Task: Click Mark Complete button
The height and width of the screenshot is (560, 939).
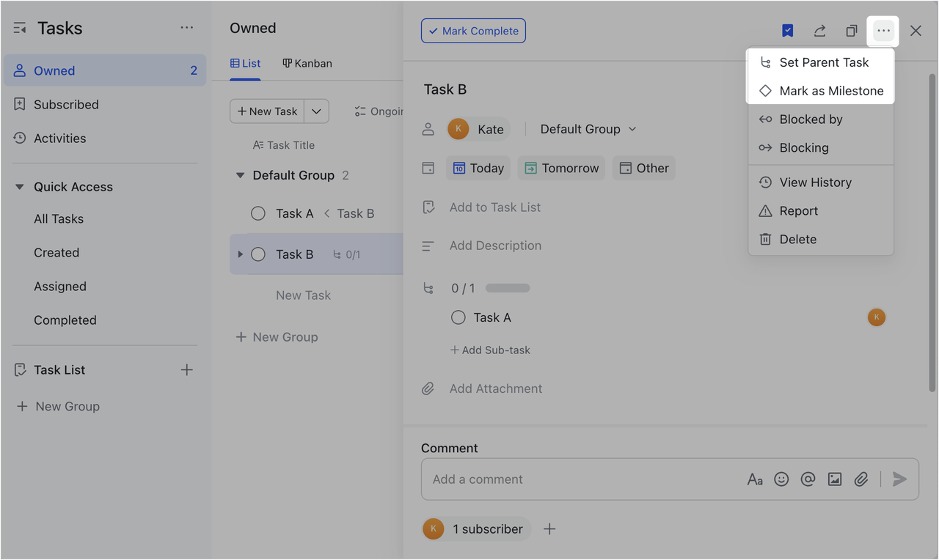Action: (473, 31)
